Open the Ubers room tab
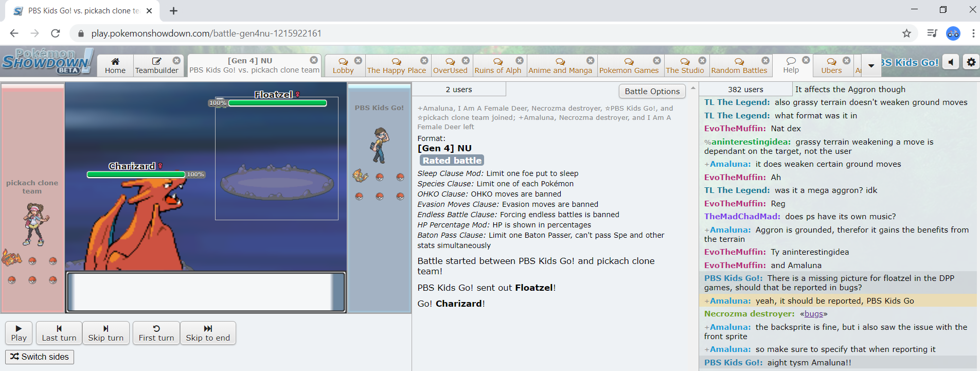980x371 pixels. click(x=831, y=66)
